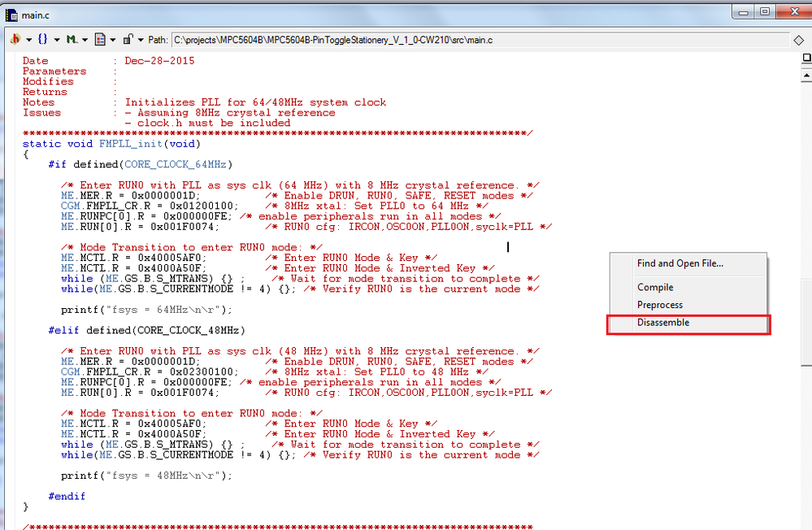Click the 'Modifies' comment label
The height and width of the screenshot is (530, 812).
tap(48, 81)
